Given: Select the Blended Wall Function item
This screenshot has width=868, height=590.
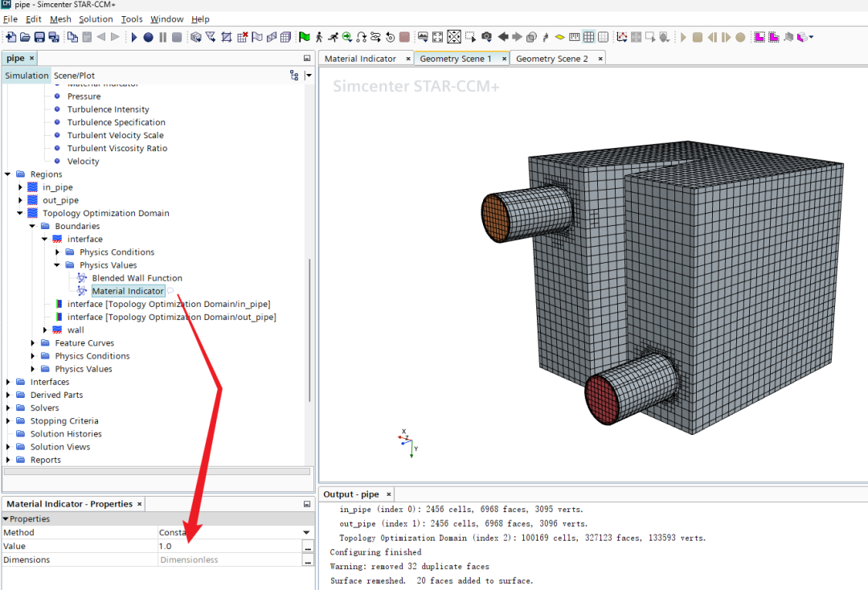Looking at the screenshot, I should click(137, 278).
